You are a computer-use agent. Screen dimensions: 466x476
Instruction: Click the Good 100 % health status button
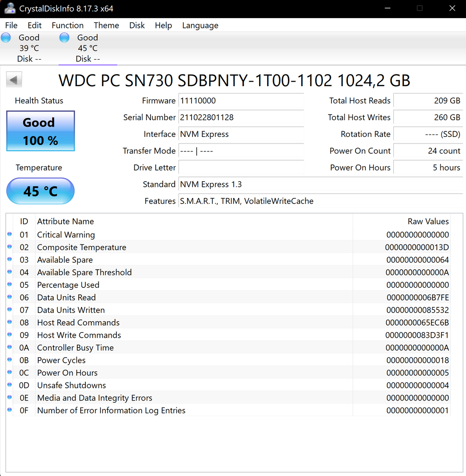click(x=41, y=131)
